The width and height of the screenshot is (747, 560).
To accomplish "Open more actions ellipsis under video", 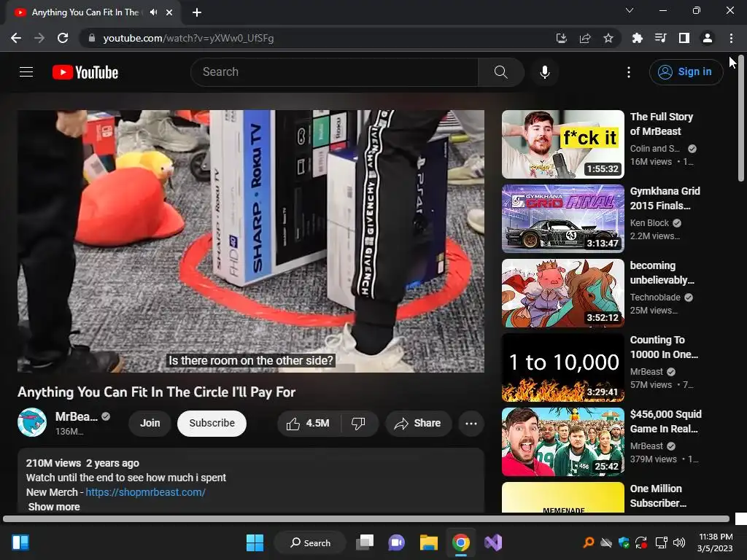I will [x=471, y=424].
